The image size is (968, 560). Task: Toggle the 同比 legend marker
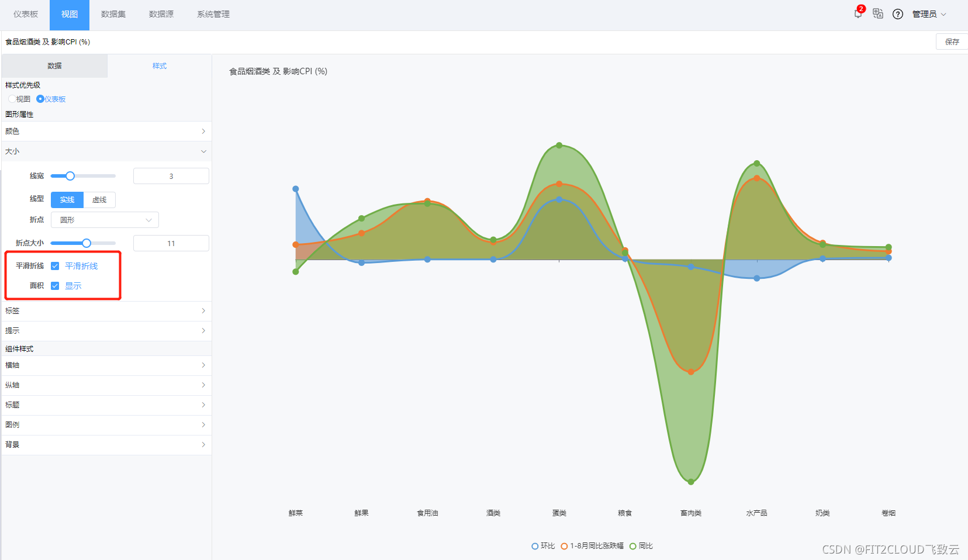pos(632,546)
